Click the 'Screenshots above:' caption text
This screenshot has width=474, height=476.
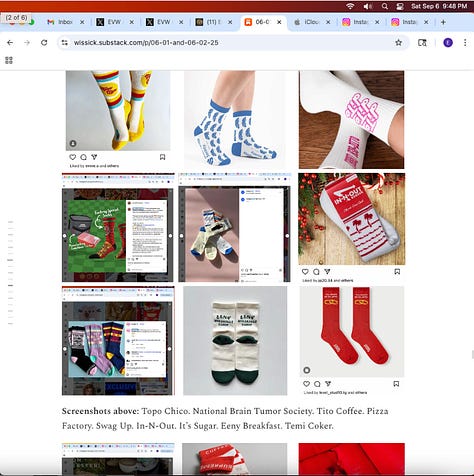(x=100, y=411)
